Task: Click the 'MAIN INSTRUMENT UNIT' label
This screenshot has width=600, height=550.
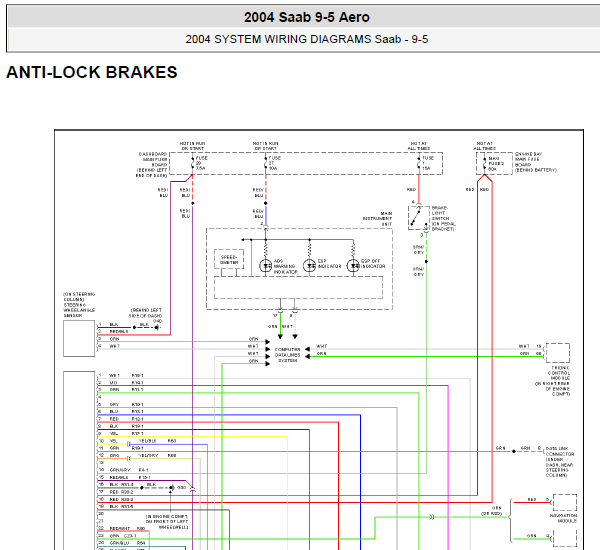Action: click(x=377, y=219)
